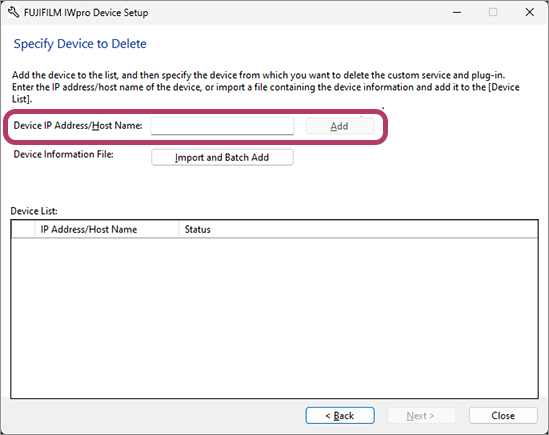The image size is (549, 435).
Task: Click the Specify Device to Delete heading
Action: (80, 44)
